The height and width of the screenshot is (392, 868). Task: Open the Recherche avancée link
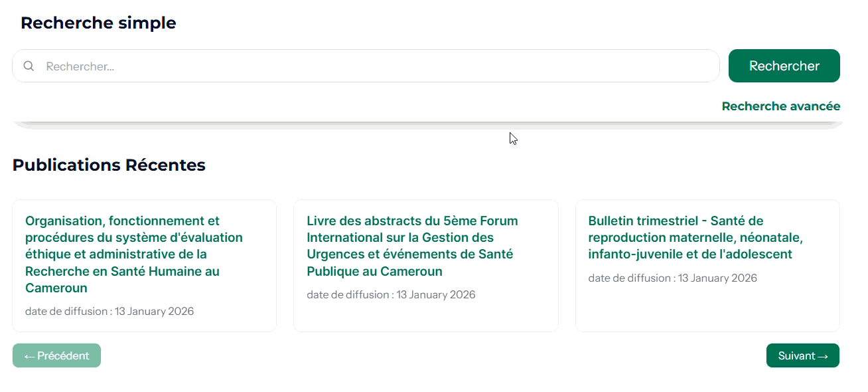point(780,106)
